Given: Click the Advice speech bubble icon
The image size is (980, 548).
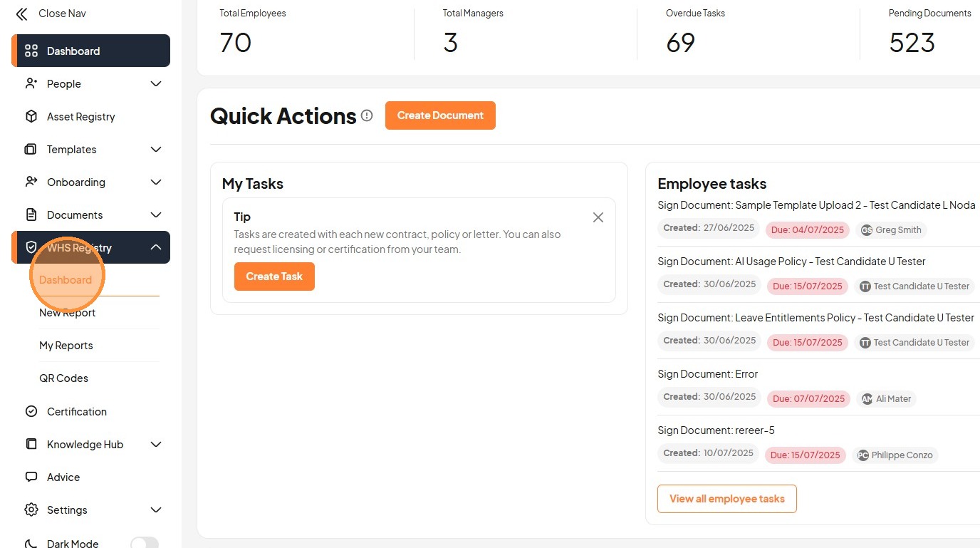Looking at the screenshot, I should coord(31,477).
